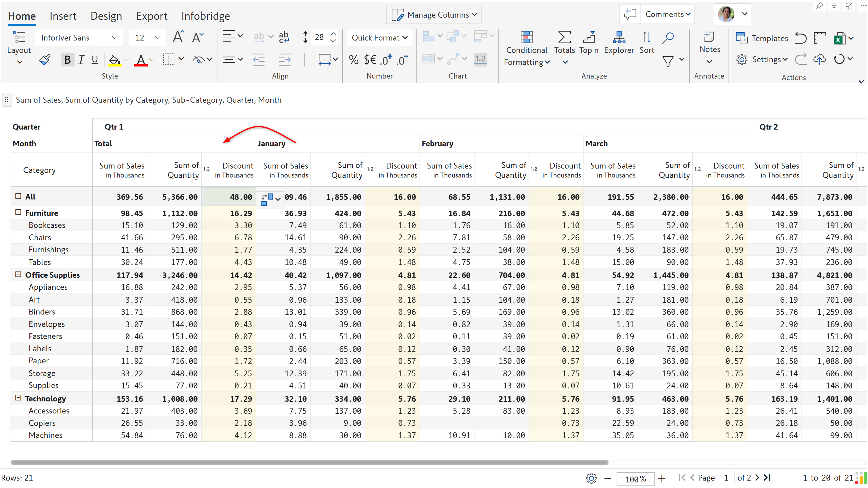Click the search magnifier icon
Image resolution: width=868 pixels, height=488 pixels.
(668, 38)
